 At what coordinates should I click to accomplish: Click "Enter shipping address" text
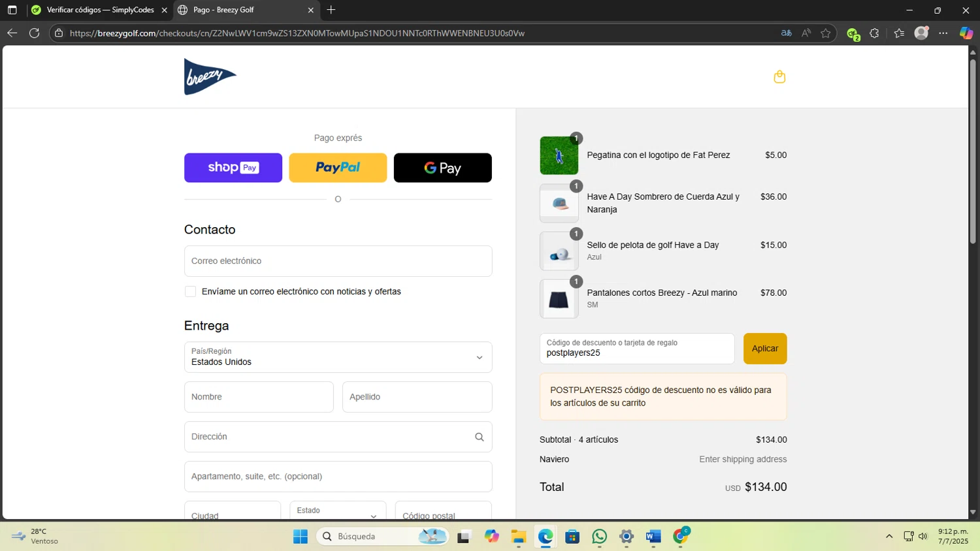click(x=743, y=460)
